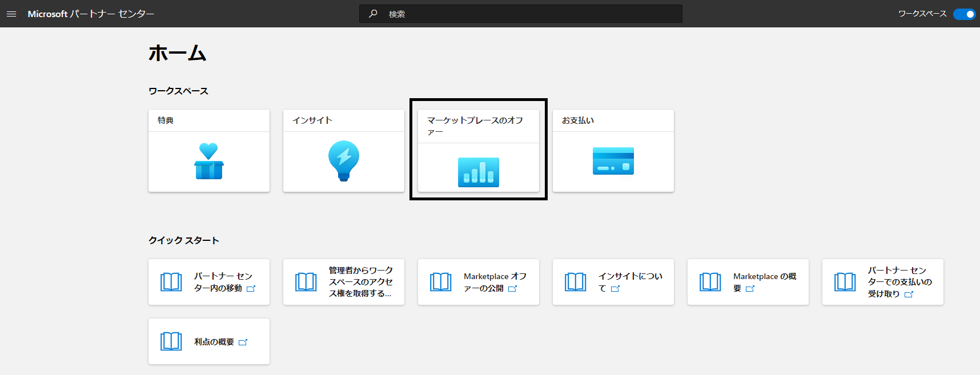The width and height of the screenshot is (980, 375).
Task: Click book icon on 管理者からワークスペース card
Action: coord(306,282)
